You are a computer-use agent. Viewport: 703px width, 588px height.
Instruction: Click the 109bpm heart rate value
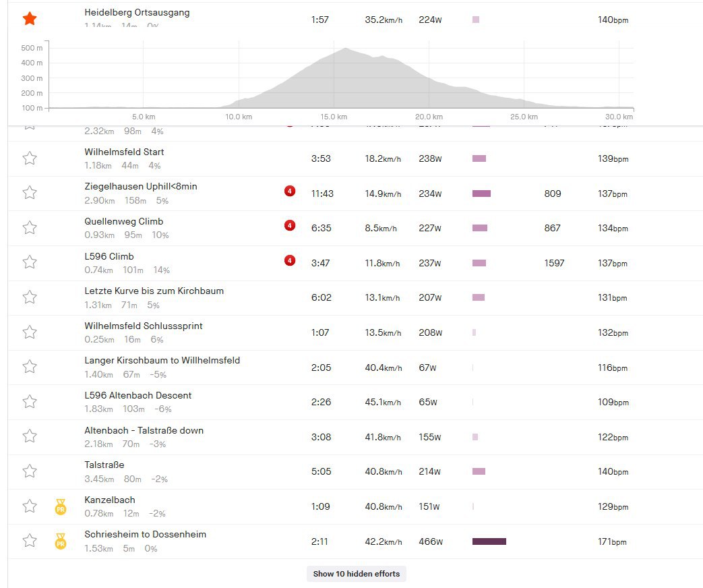(613, 402)
